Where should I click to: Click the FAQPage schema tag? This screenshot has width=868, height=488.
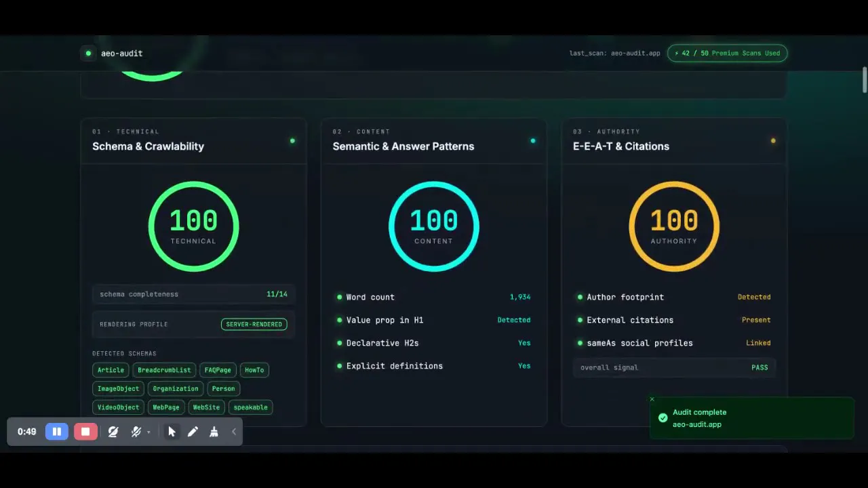point(218,370)
